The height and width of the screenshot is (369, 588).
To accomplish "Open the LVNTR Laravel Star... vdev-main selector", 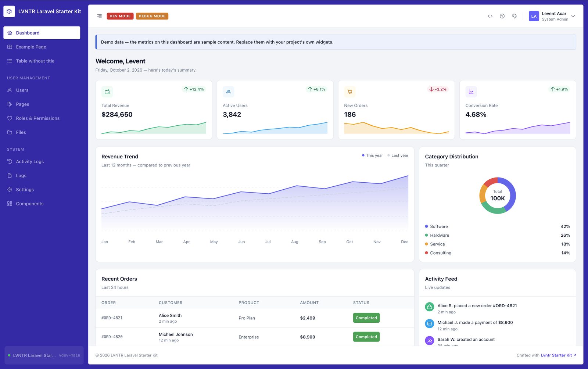I will tap(44, 355).
